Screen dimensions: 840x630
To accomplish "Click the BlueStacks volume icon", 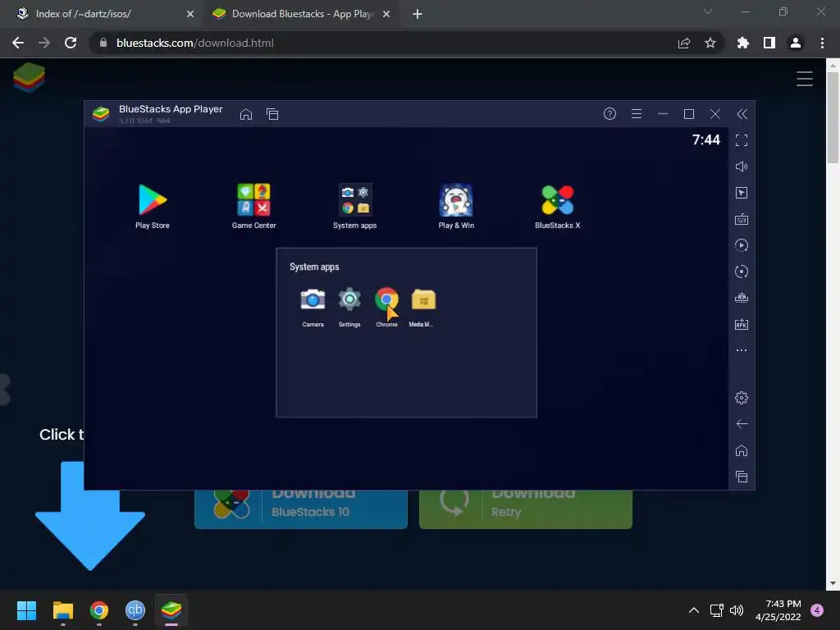I will [742, 167].
